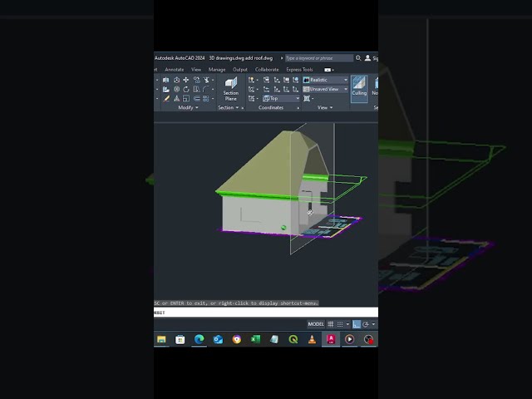Toggle snap mode in status bar
The image size is (532, 399).
(x=340, y=324)
